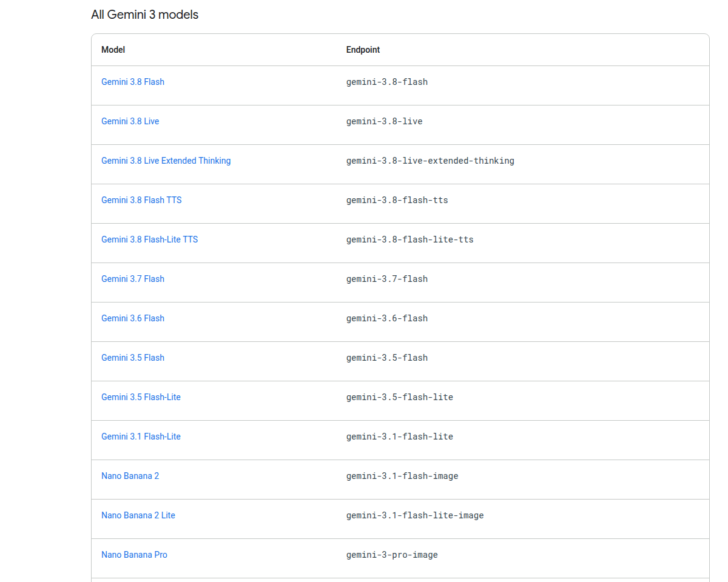Click the gemini-3.8-flash endpoint text
This screenshot has width=728, height=582.
point(387,82)
